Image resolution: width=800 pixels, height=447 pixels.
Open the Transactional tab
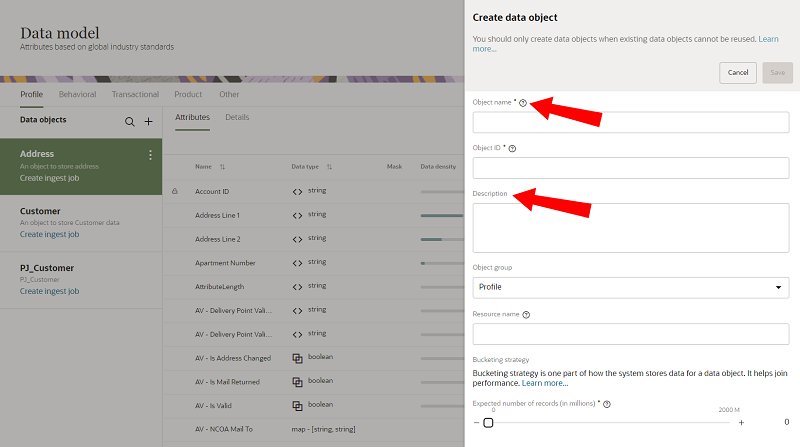[135, 94]
